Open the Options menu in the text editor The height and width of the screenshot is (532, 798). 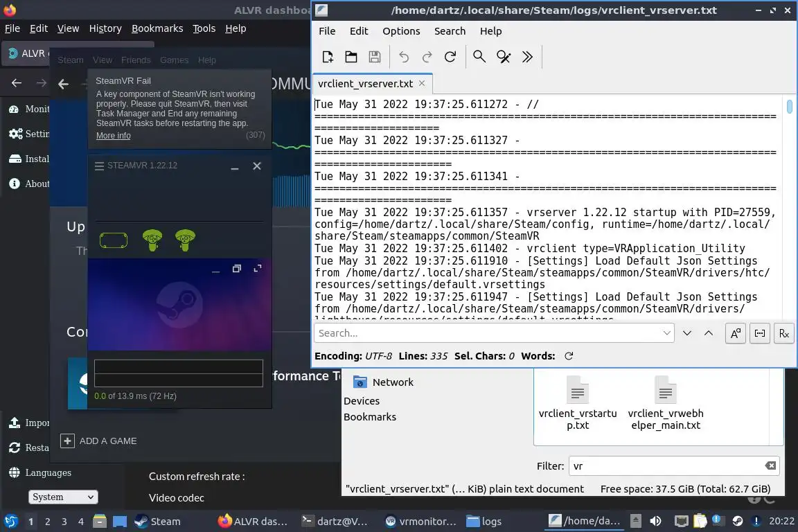402,31
